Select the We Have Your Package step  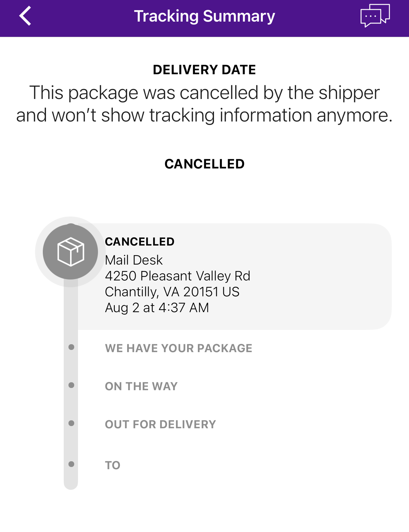[179, 348]
